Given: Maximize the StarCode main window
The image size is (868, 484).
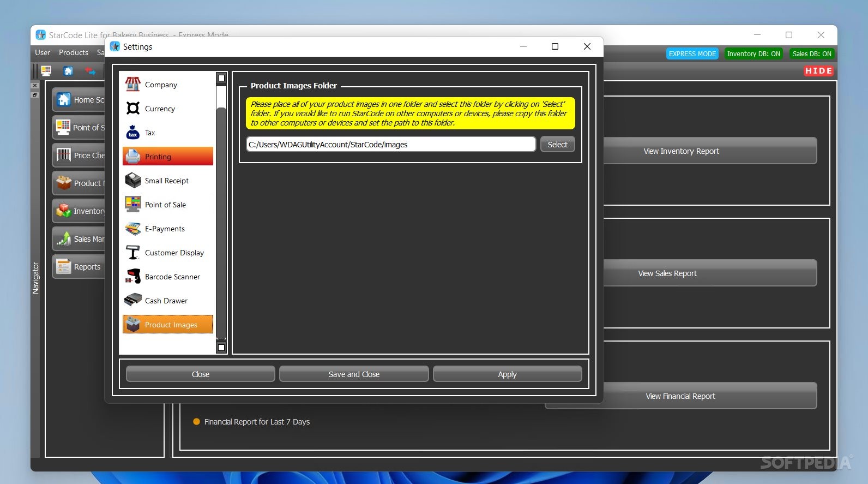Looking at the screenshot, I should click(789, 35).
